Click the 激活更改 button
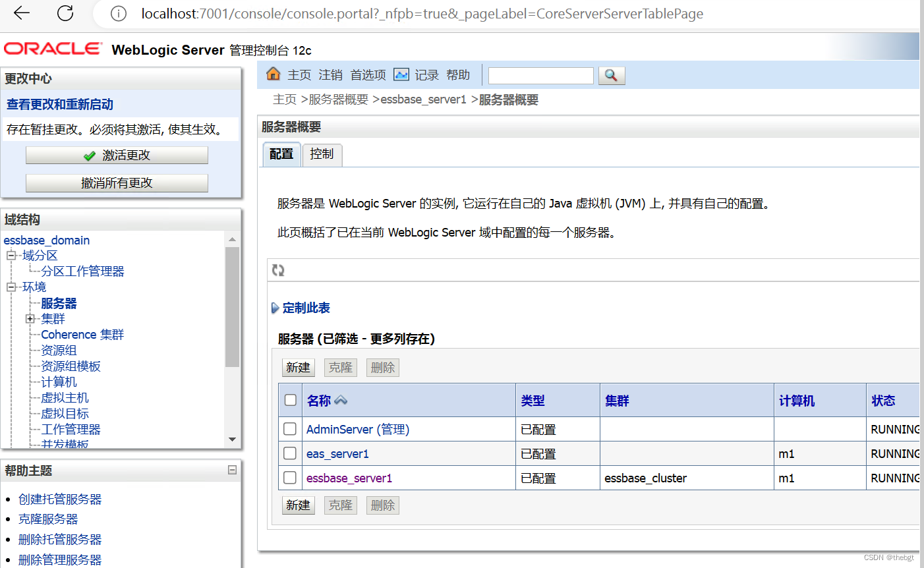This screenshot has height=568, width=924. tap(117, 155)
